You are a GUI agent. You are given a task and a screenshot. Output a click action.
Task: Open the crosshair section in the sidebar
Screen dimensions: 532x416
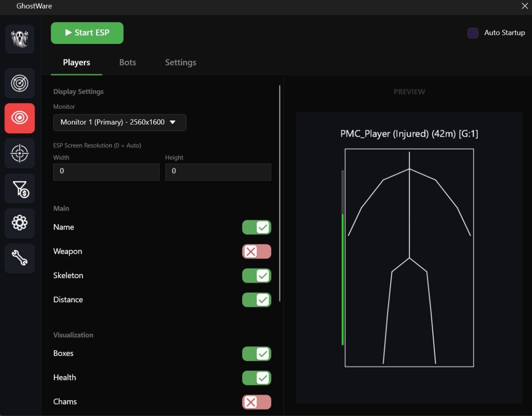[20, 153]
